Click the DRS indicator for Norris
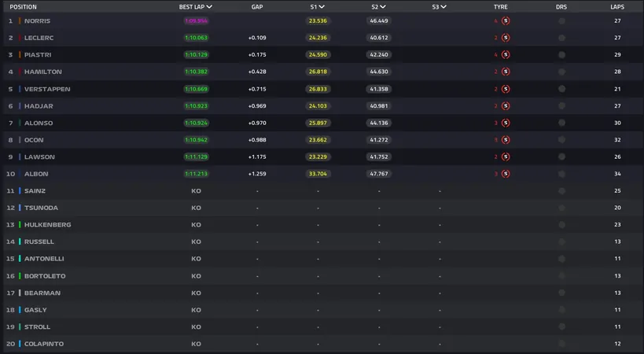 click(x=561, y=21)
